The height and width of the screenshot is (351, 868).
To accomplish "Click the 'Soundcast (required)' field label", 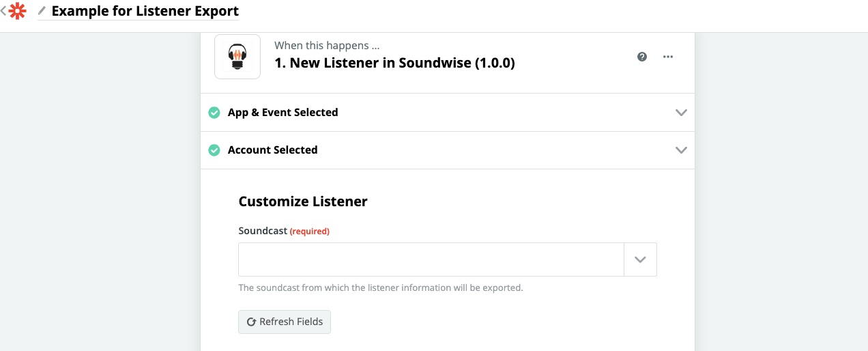I will coord(284,231).
